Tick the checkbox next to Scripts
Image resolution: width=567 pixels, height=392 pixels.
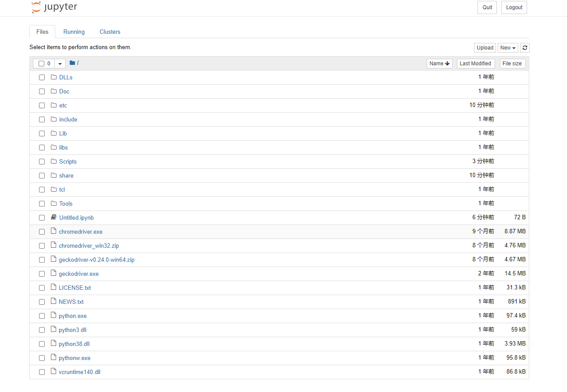point(42,162)
